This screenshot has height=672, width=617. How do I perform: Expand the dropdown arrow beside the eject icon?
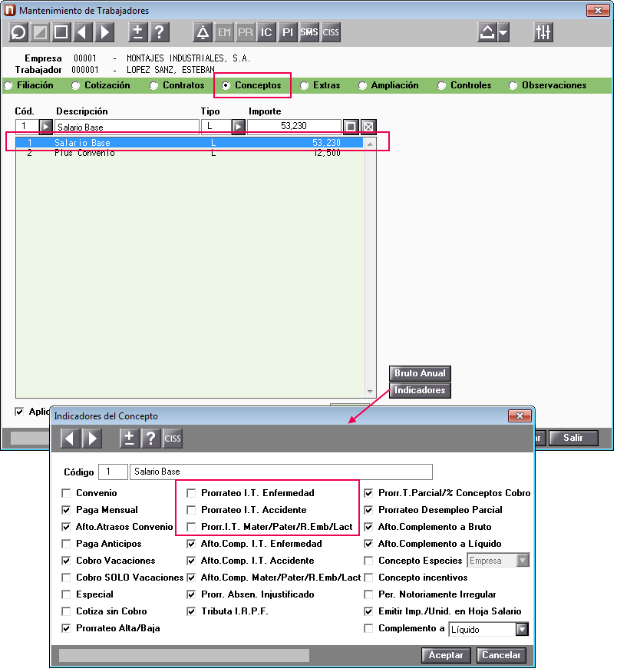click(503, 32)
